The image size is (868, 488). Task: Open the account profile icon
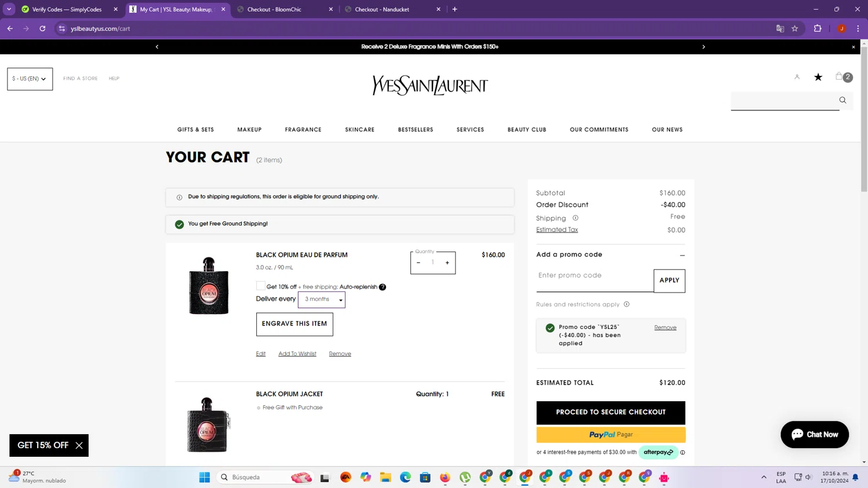797,77
